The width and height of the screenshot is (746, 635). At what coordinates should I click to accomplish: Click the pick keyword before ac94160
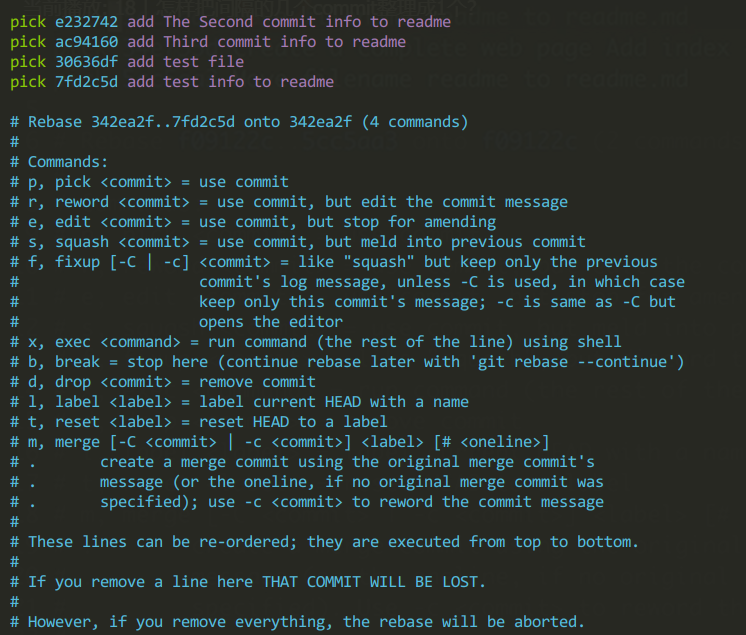[28, 42]
